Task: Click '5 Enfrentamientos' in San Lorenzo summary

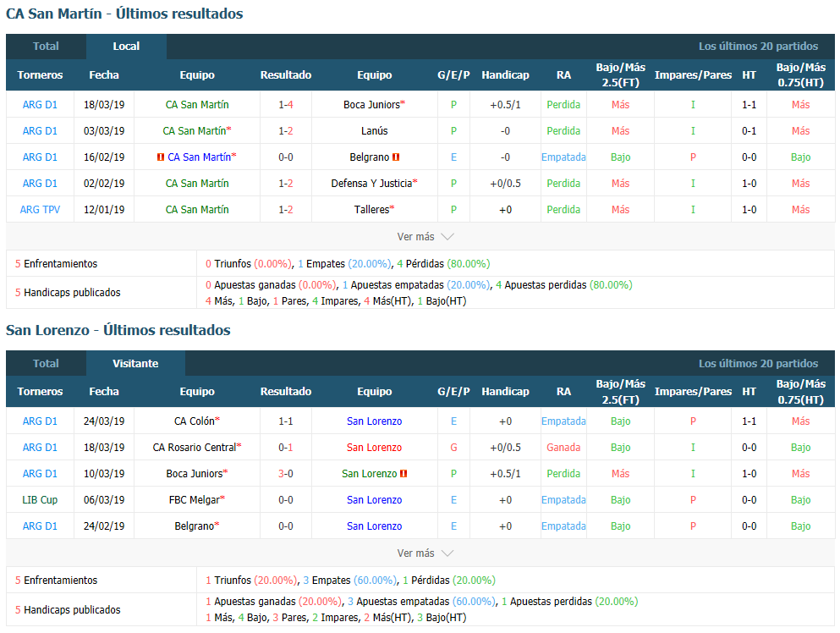Action: pyautogui.click(x=56, y=581)
